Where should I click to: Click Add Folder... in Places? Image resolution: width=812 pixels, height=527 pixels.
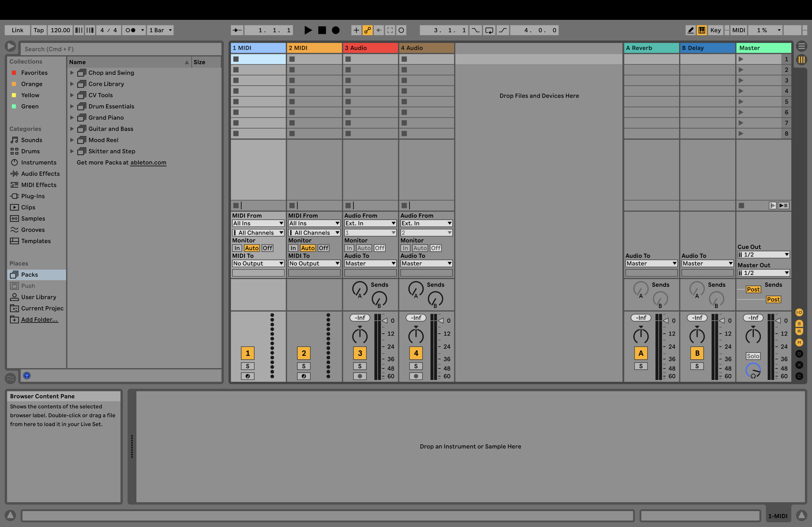coord(39,320)
